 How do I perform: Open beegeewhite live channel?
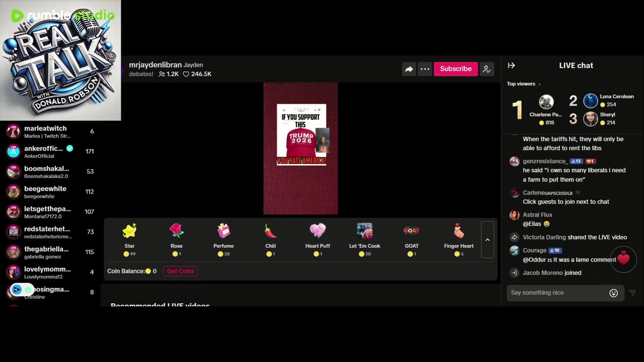click(x=50, y=192)
